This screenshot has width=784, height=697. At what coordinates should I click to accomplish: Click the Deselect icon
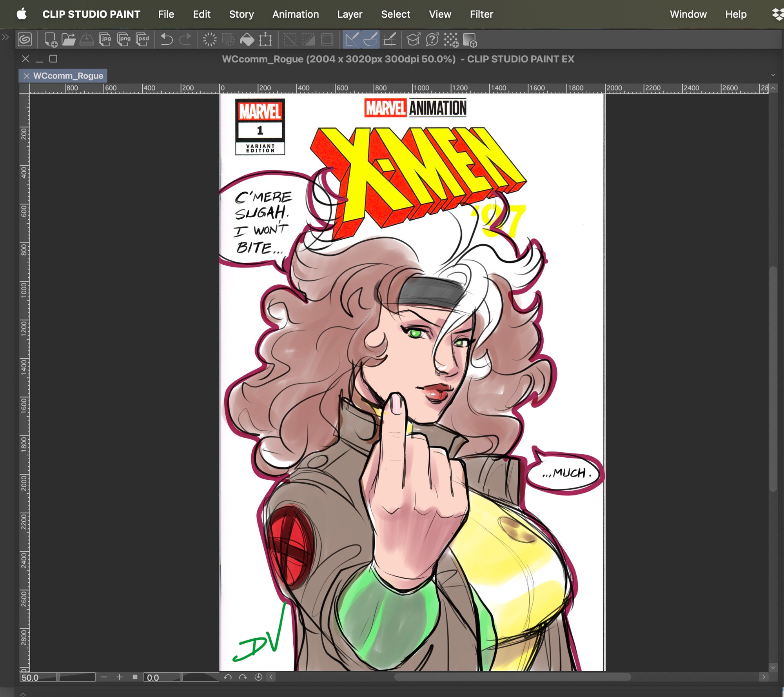tap(290, 40)
